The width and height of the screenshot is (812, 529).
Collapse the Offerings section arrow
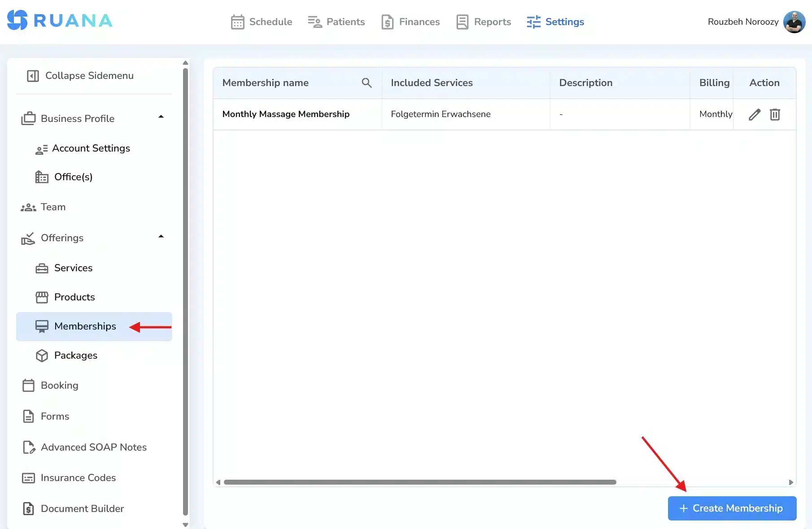pos(161,236)
